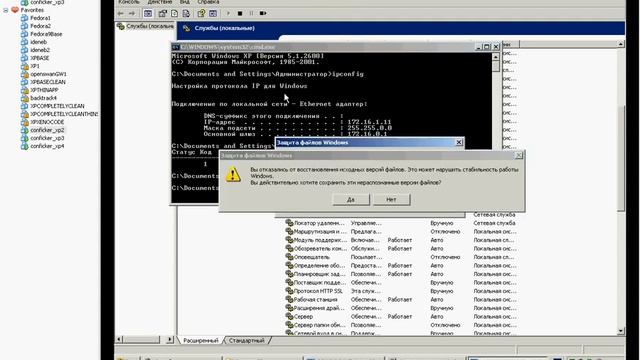Open the Help toolbar icon
Viewport: 640px width, 360px height.
pos(201,13)
